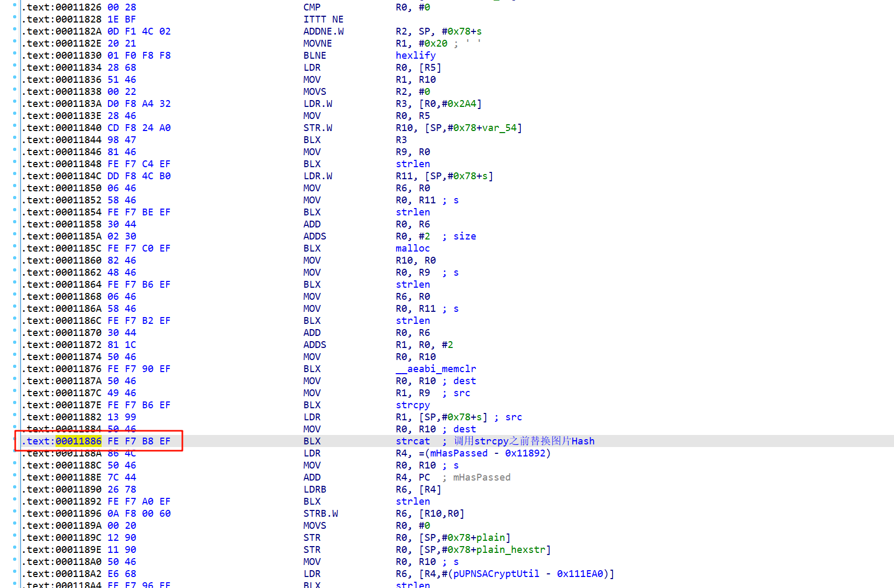Image resolution: width=894 pixels, height=588 pixels.
Task: Jump to malloc from BLX call
Action: click(x=412, y=248)
